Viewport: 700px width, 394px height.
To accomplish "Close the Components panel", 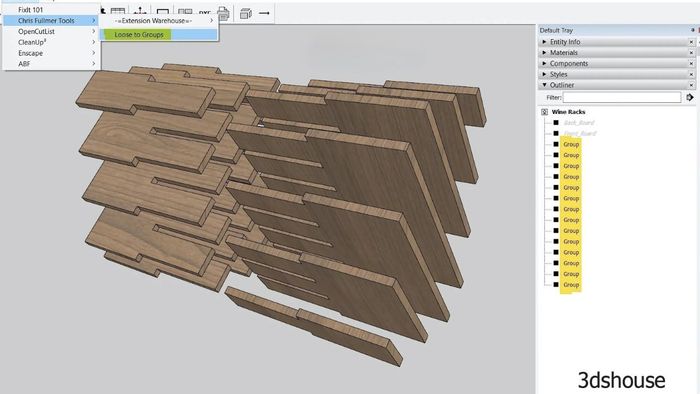I will [x=691, y=63].
